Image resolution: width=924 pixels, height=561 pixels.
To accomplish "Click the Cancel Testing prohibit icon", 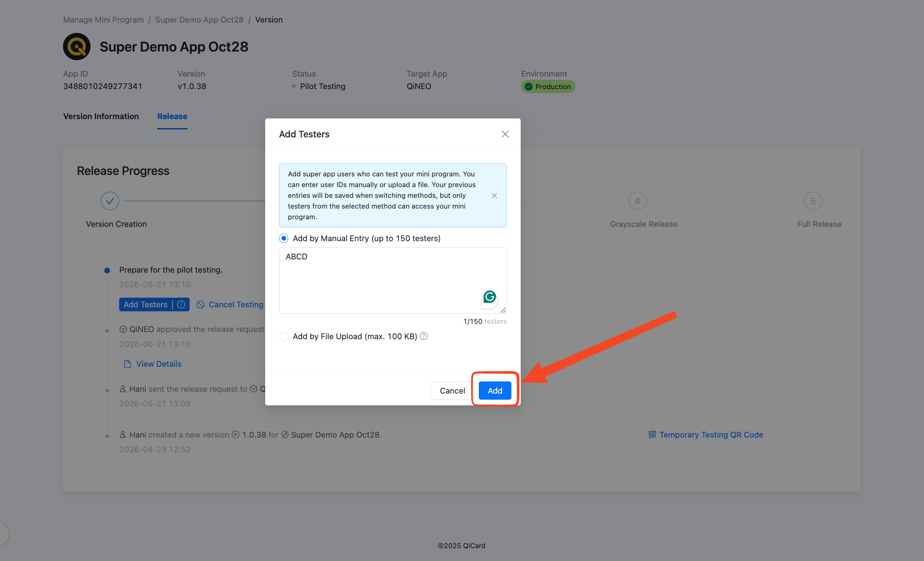I will [x=200, y=304].
